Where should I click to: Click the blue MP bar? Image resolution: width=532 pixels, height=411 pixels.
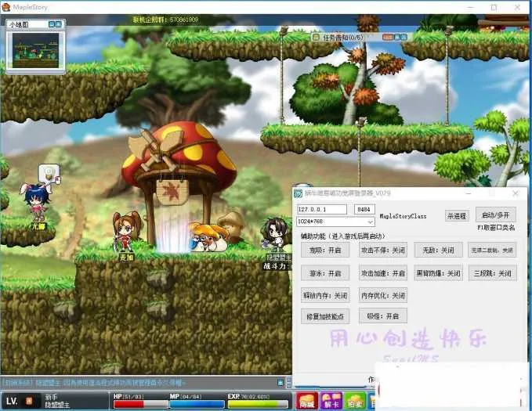[x=197, y=404]
